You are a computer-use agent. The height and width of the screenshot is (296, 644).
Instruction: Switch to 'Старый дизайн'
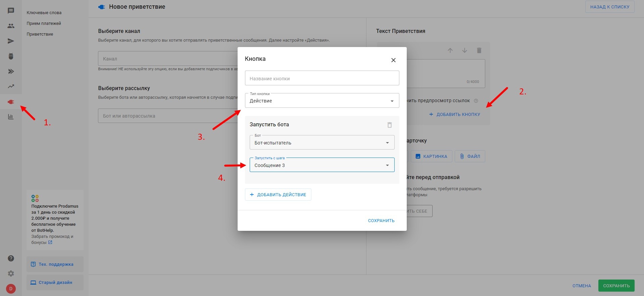pos(55,283)
